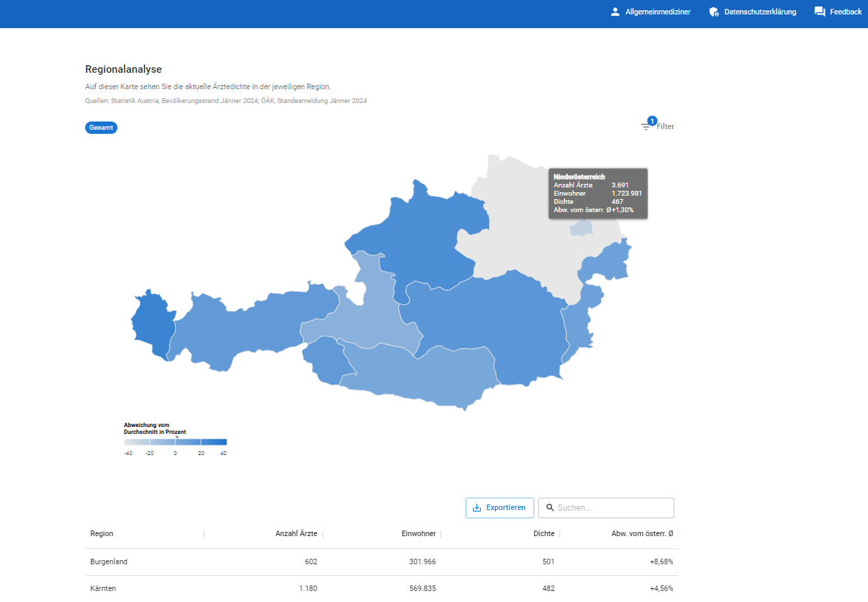Click the person icon next to Allgemeinmediziner
Viewport: 868px width, 602px height.
tap(615, 12)
